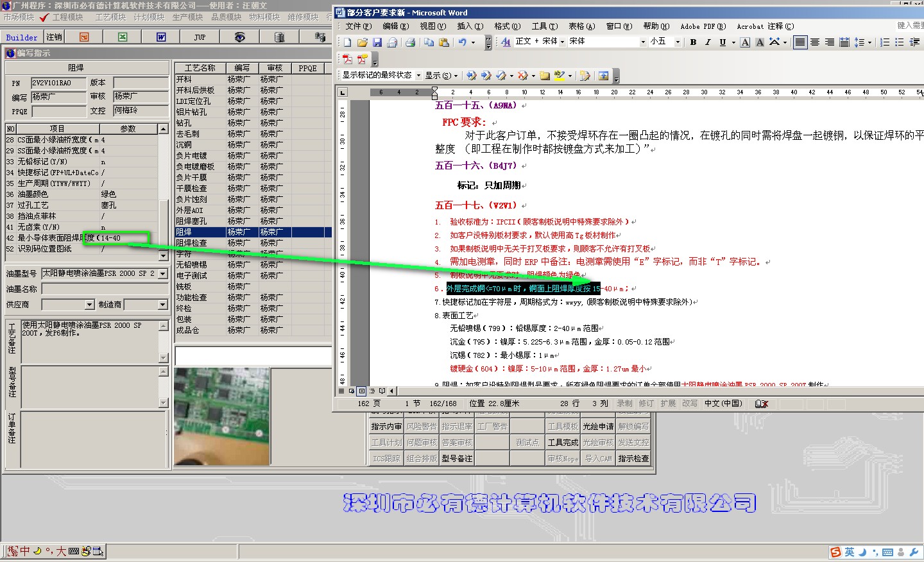Image resolution: width=924 pixels, height=562 pixels.
Task: Toggle Underline formatting in Word
Action: coord(723,42)
